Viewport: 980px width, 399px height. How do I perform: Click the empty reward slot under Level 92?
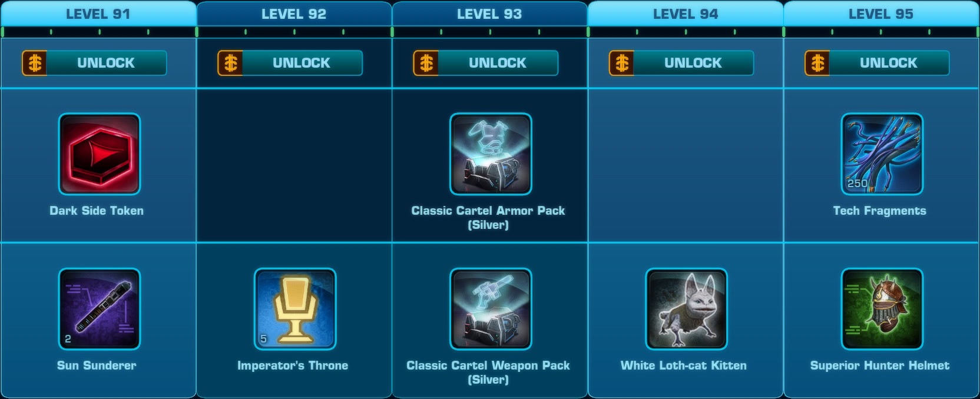click(294, 165)
